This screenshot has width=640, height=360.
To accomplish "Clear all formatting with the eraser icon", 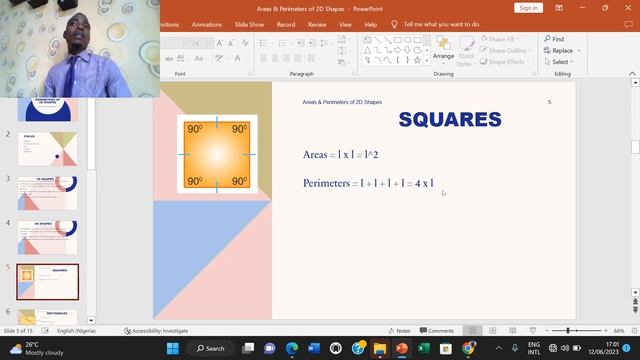I will click(245, 43).
